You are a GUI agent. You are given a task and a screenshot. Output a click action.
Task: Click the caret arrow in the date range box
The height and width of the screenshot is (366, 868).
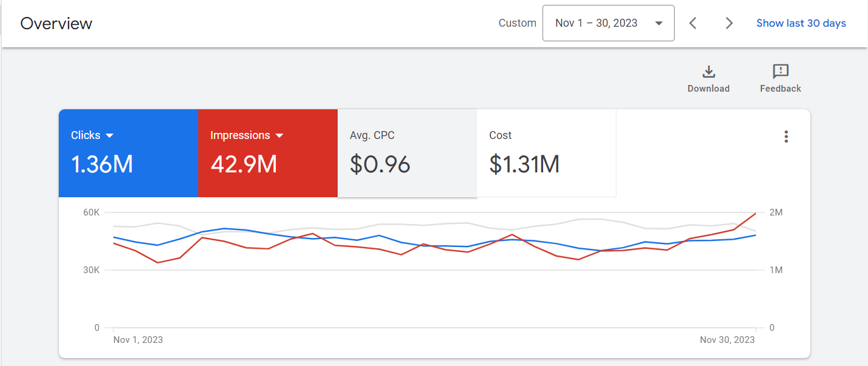(658, 24)
